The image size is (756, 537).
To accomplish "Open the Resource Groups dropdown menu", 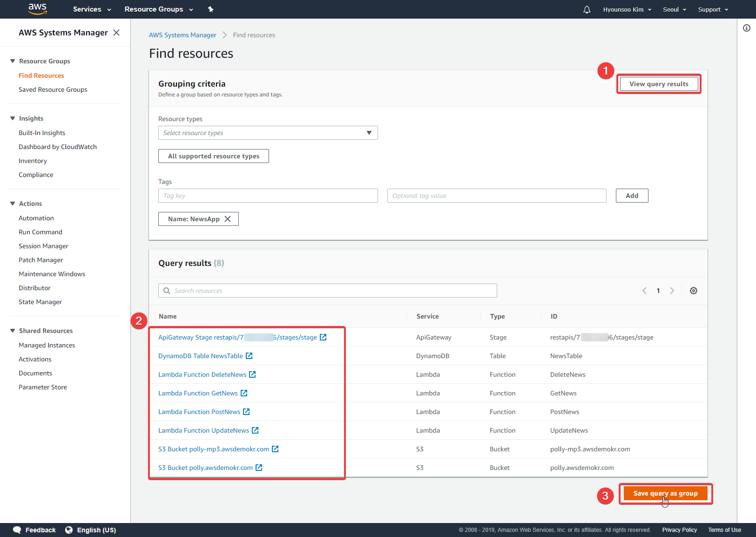I will coord(159,9).
